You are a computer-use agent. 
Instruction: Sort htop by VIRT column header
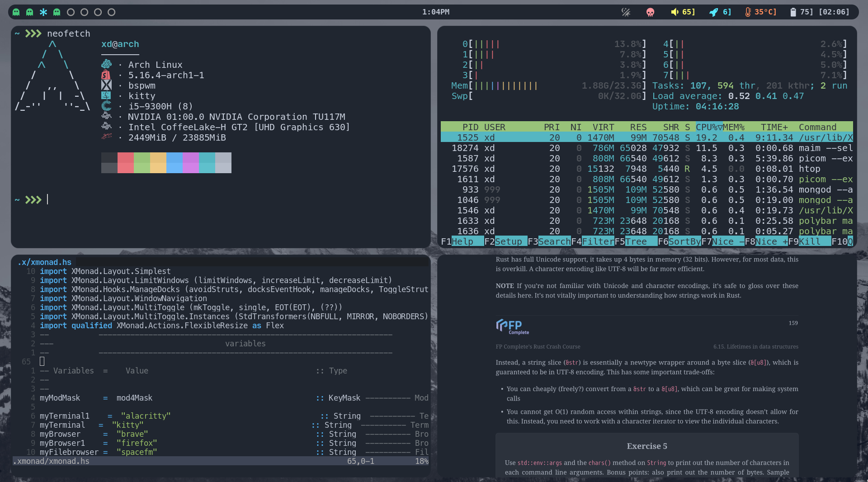click(x=603, y=127)
